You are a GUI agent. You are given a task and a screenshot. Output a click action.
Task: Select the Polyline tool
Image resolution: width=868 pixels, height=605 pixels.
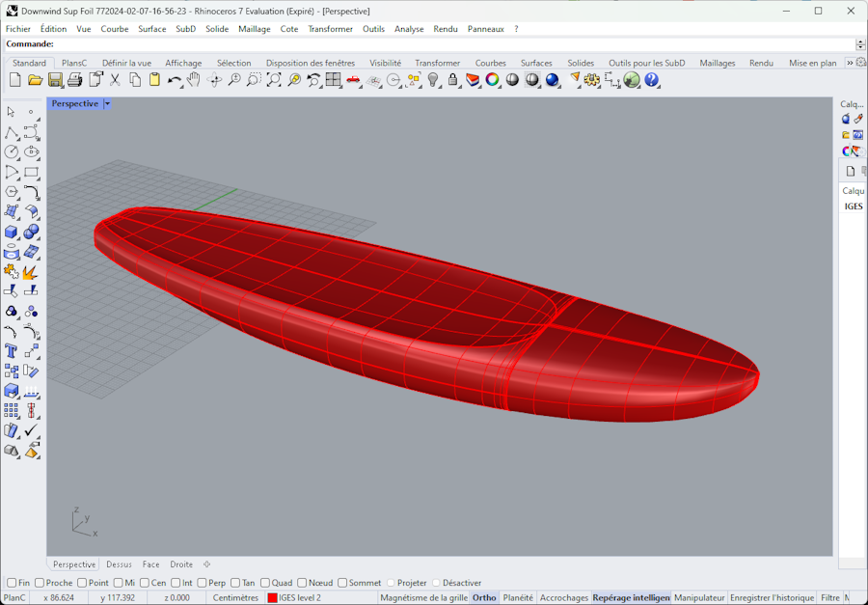coord(12,132)
